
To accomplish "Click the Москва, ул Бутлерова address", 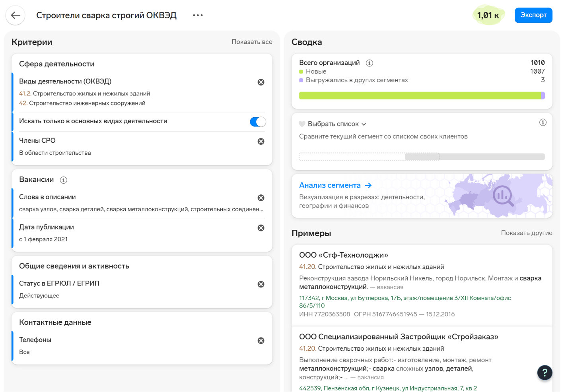I will pos(405,302).
